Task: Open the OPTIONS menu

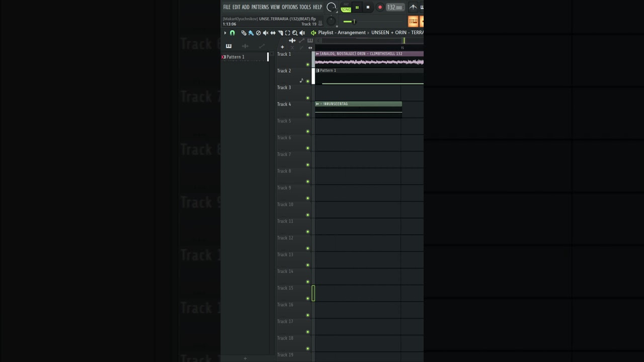Action: (290, 7)
